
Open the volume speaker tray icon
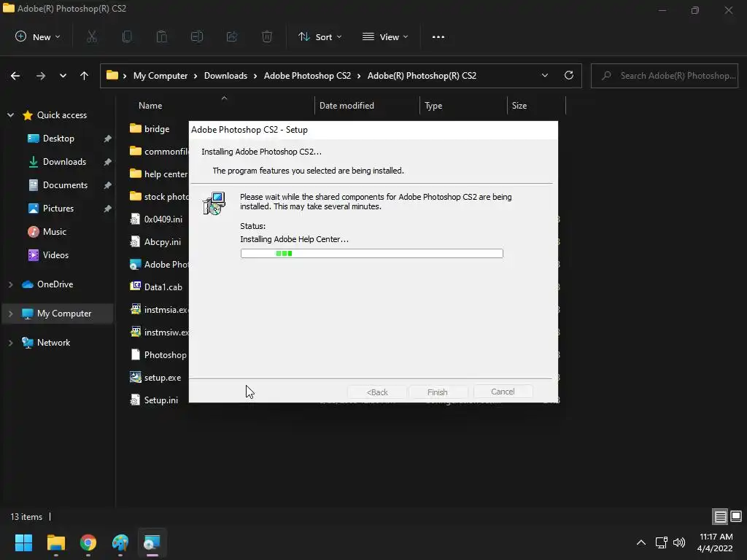(x=679, y=542)
